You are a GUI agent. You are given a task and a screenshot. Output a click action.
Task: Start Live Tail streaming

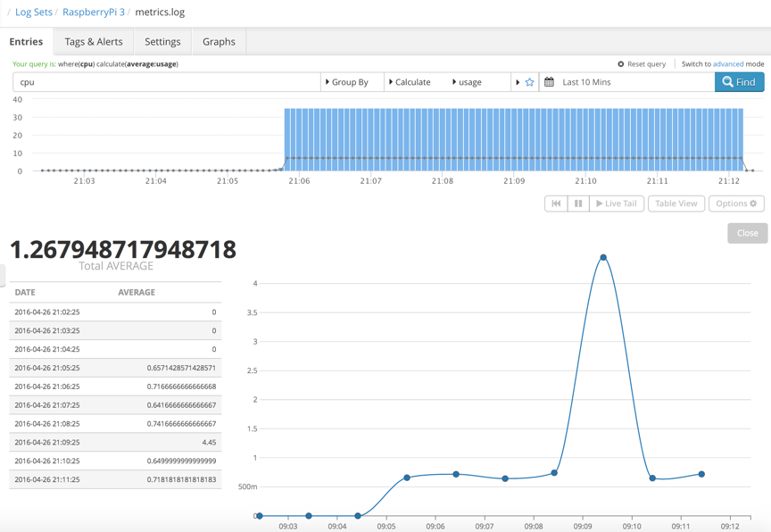point(617,204)
